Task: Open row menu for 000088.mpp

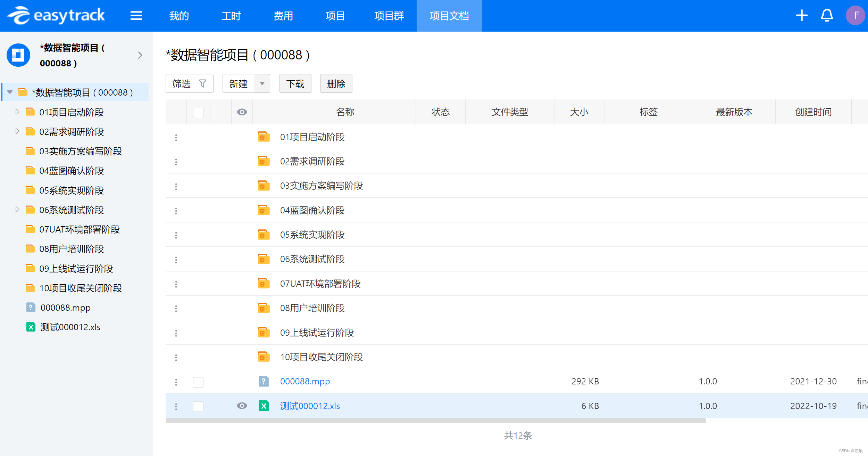Action: [176, 382]
